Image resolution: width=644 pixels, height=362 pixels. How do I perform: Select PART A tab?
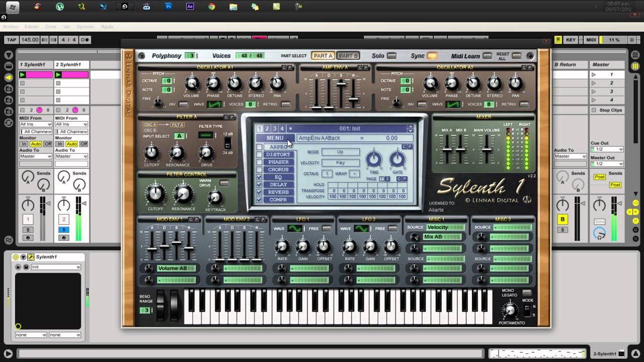tap(323, 56)
